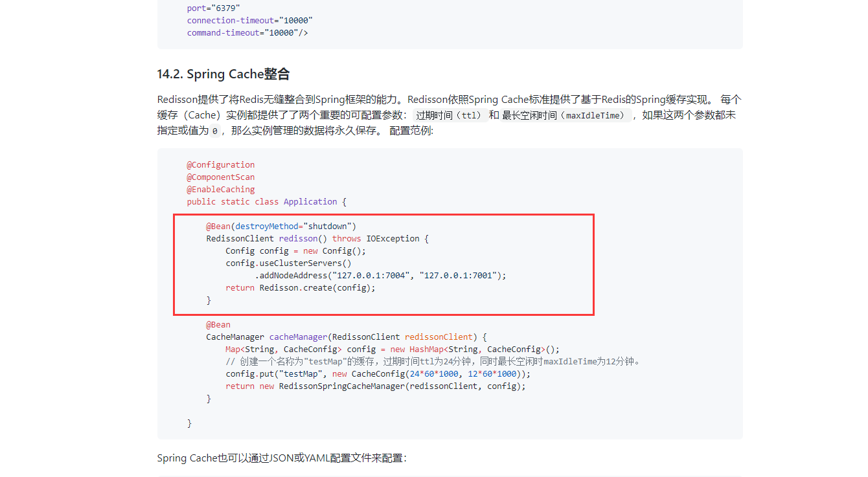Viewport: 868px width, 477px height.
Task: Click the @Configuration annotation line
Action: pyautogui.click(x=221, y=164)
